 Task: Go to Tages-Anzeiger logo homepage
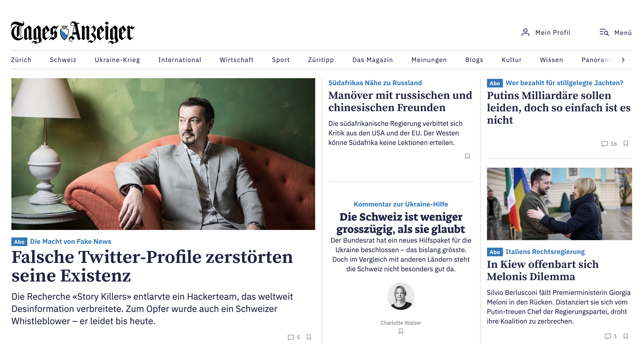[73, 32]
